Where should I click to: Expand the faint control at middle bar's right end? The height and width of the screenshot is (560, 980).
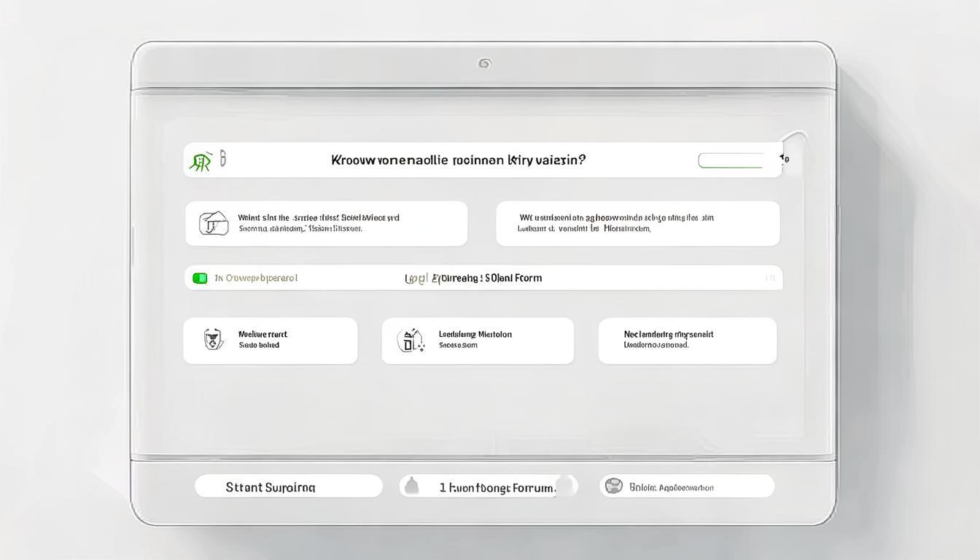pos(769,278)
